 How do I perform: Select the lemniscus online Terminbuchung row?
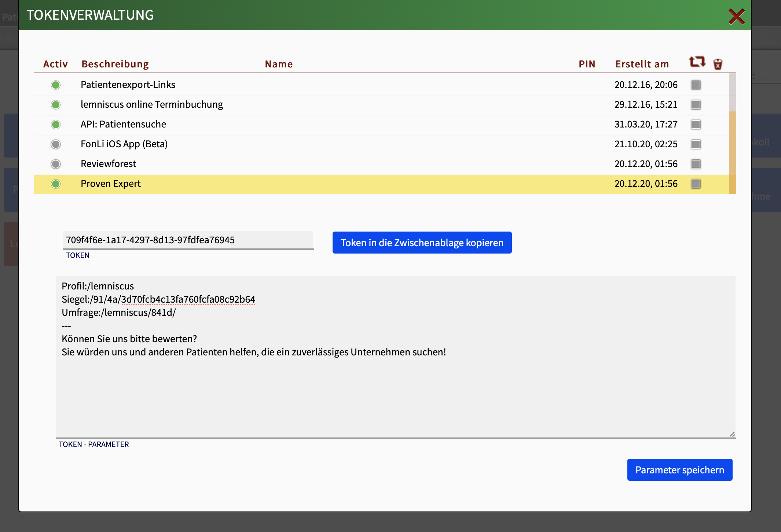[381, 105]
